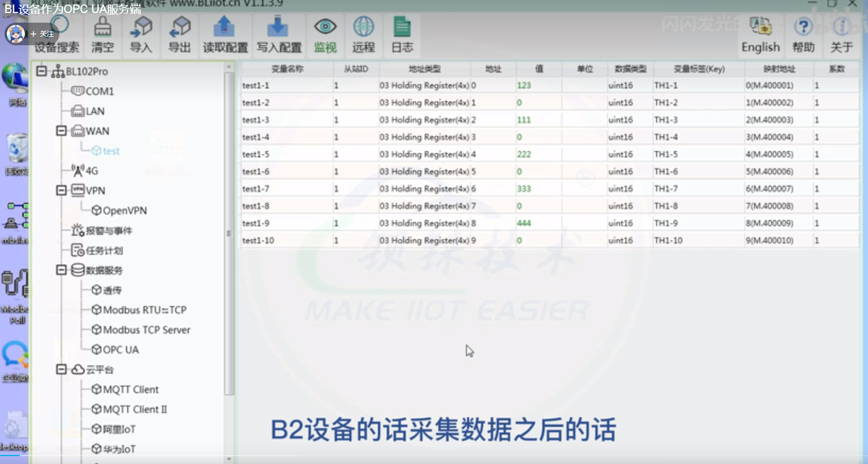Open the Remote (远程) globe icon

[363, 35]
